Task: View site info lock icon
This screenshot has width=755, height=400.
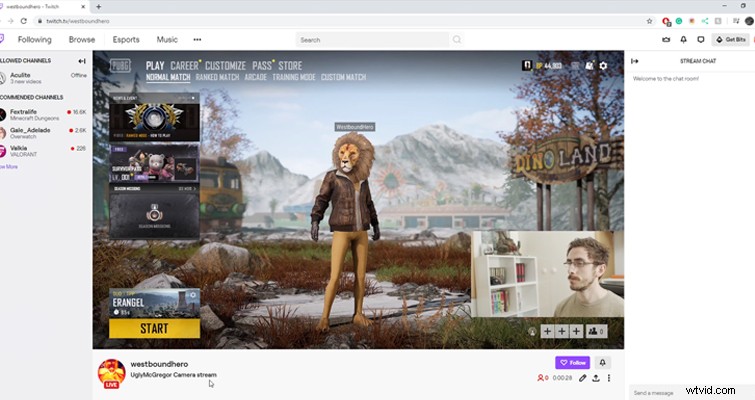Action: click(x=39, y=21)
